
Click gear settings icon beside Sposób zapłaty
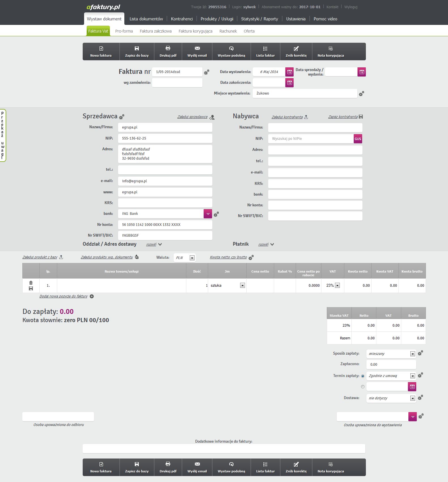coord(421,353)
